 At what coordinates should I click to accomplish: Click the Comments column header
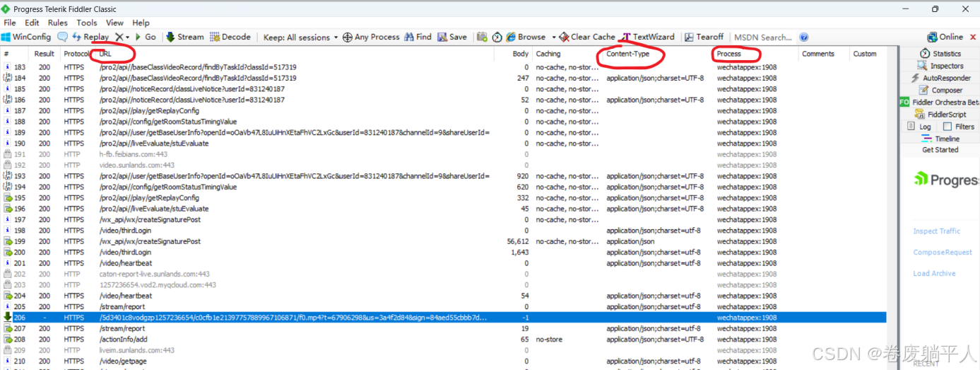(x=824, y=54)
